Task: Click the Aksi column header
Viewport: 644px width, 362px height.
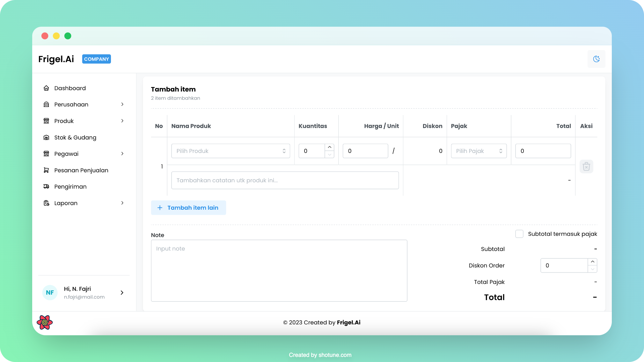Action: (x=586, y=126)
